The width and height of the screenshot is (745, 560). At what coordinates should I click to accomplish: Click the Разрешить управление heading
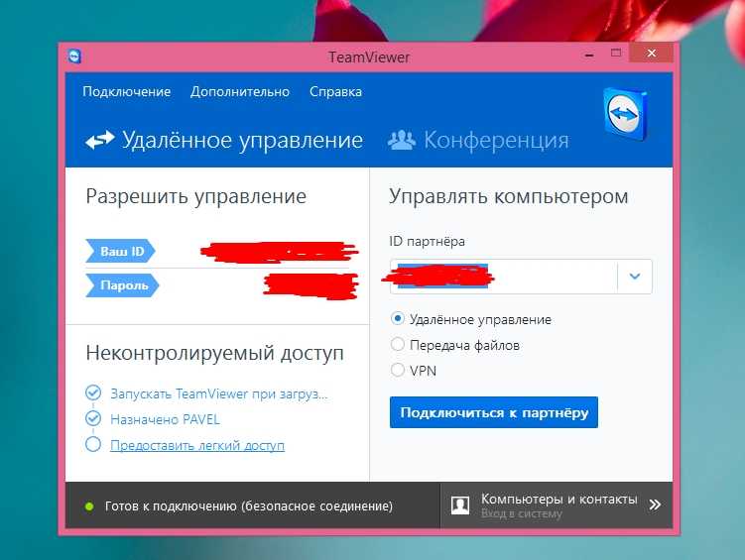click(x=195, y=196)
